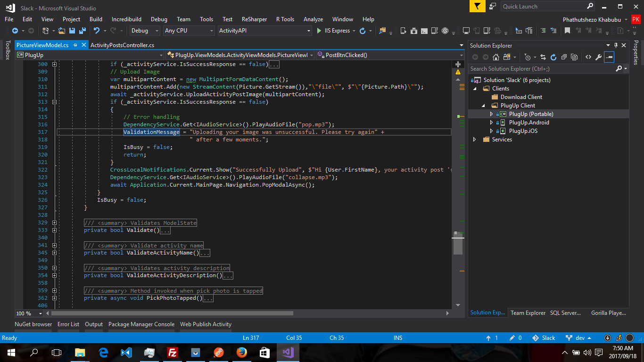Expand the PickPhotoTapped() method region
Screen dimensions: 644x362
coord(54,298)
